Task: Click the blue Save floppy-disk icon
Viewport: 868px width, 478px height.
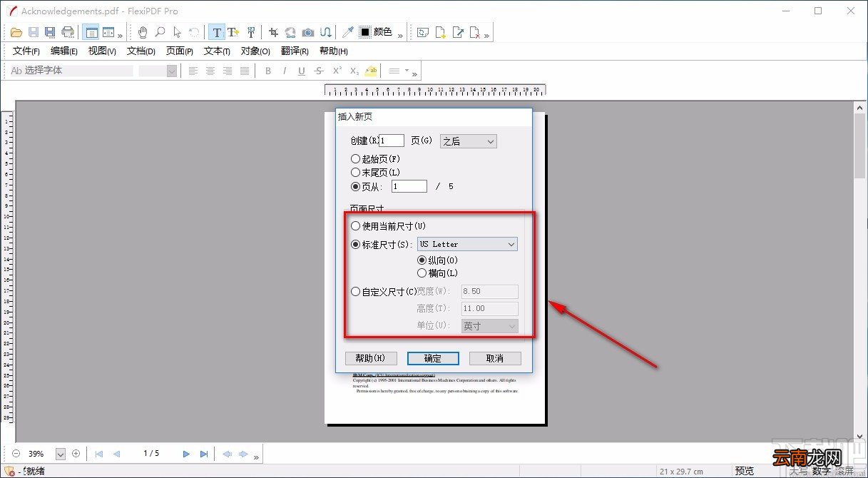Action: point(34,32)
